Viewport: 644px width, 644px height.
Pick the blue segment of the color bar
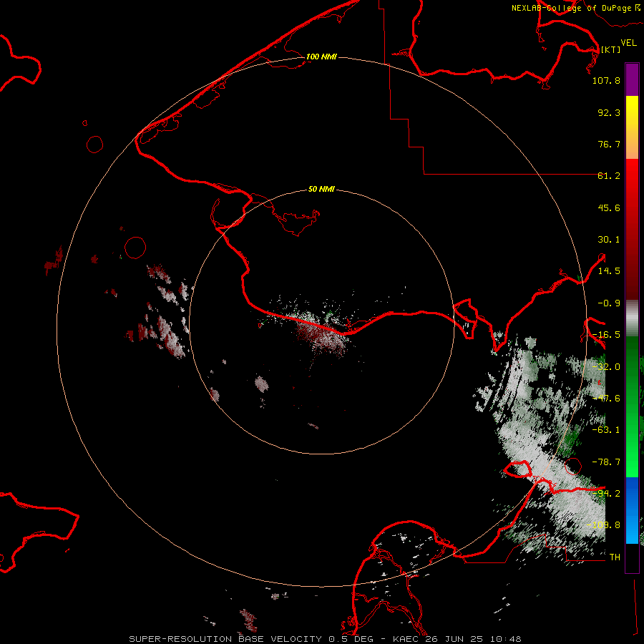(x=632, y=493)
